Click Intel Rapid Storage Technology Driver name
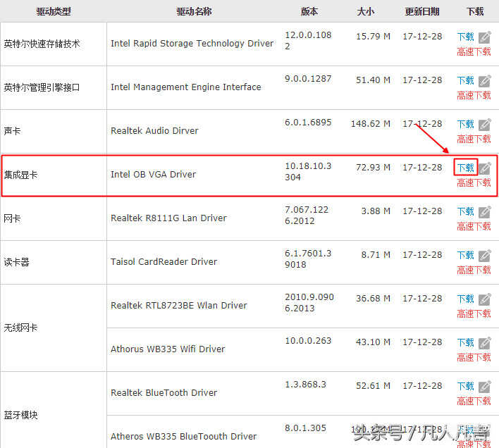499x448 pixels. 192,43
